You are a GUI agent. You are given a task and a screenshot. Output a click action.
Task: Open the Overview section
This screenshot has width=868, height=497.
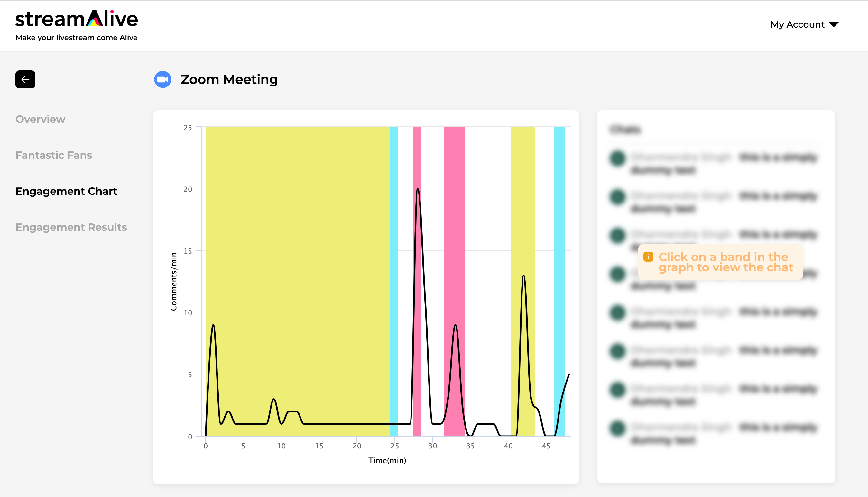40,119
